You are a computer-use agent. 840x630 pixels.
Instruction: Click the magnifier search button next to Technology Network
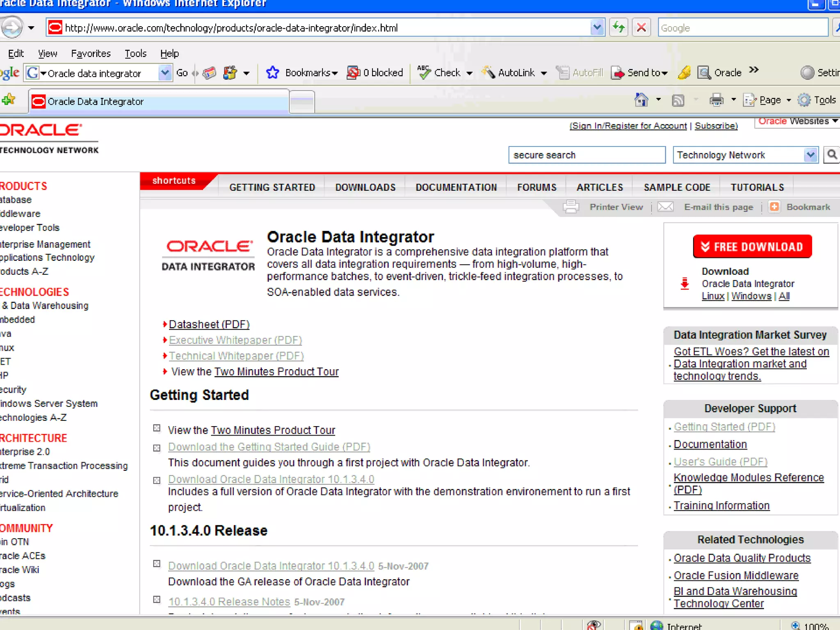pyautogui.click(x=832, y=155)
